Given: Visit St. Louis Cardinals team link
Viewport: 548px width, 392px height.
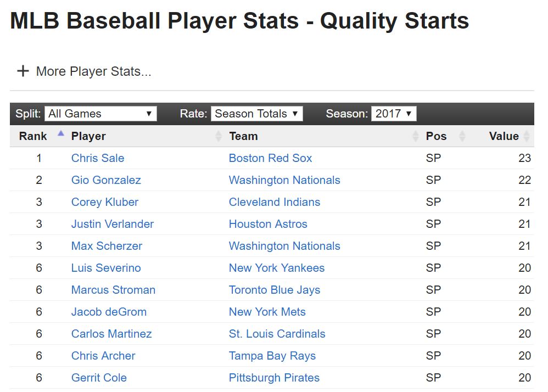Looking at the screenshot, I should (277, 334).
